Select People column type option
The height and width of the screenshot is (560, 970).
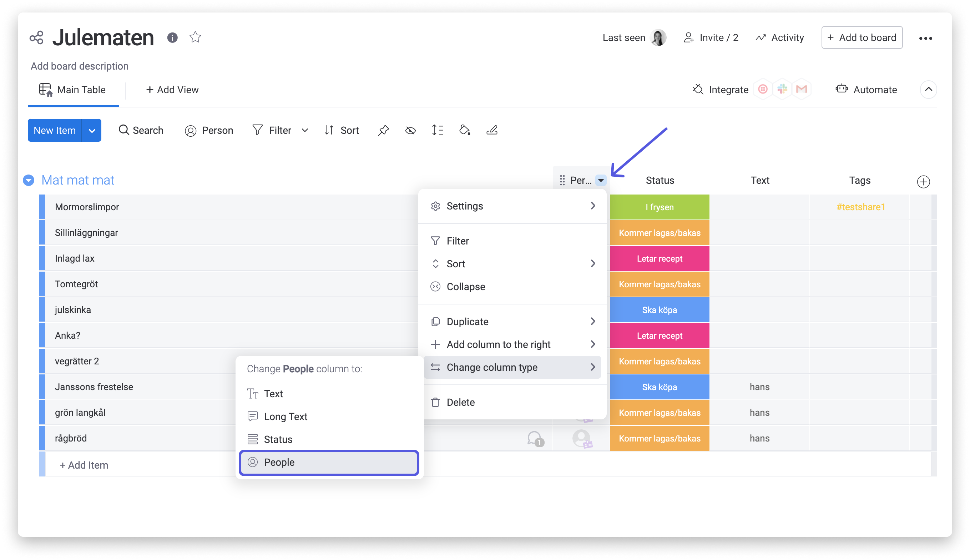tap(329, 462)
